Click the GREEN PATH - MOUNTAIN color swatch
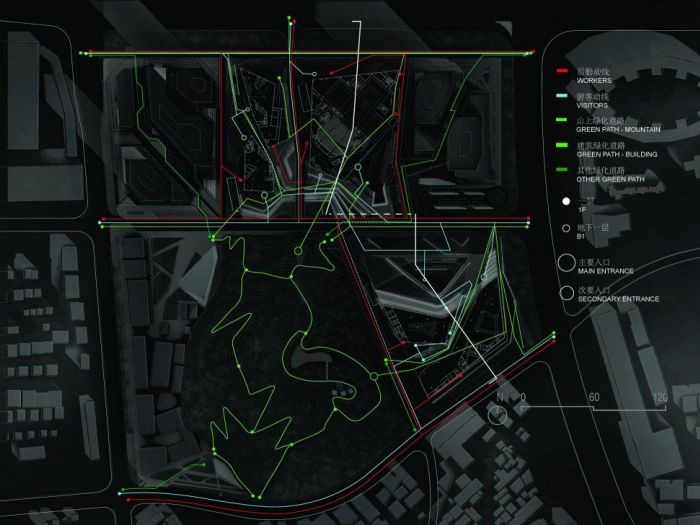 (x=562, y=120)
